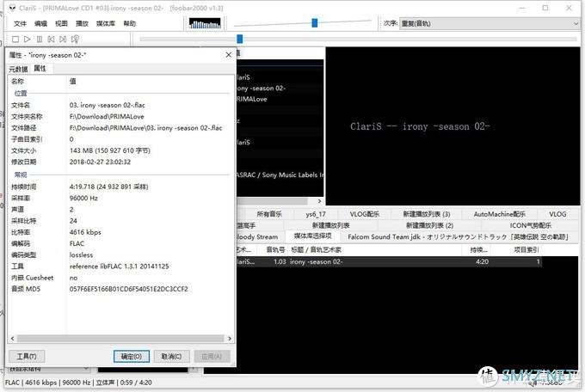Viewport: 585px width, 392px height.
Task: Collapse the 位置 group header
Action: click(x=21, y=93)
